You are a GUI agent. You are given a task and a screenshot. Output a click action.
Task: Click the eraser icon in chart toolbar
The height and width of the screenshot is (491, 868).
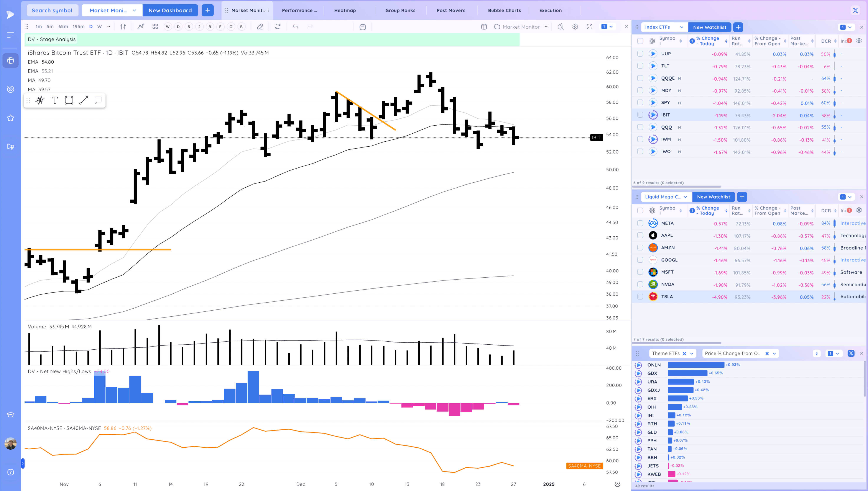260,27
